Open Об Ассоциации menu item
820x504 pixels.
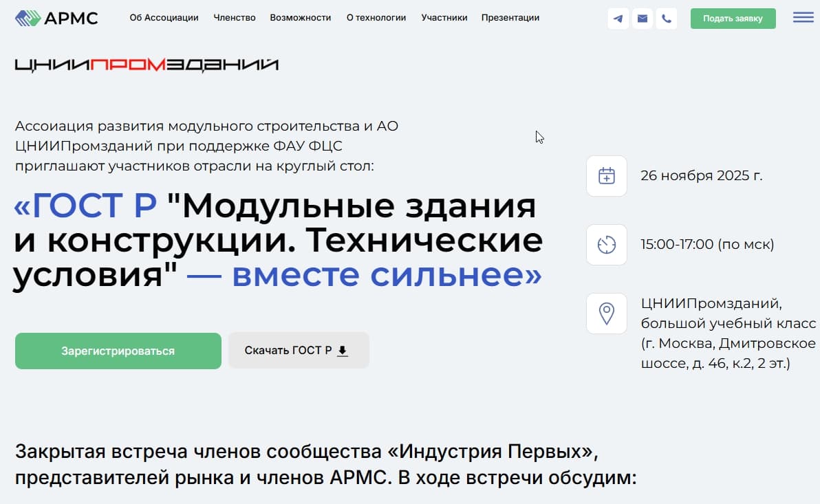[x=164, y=18]
